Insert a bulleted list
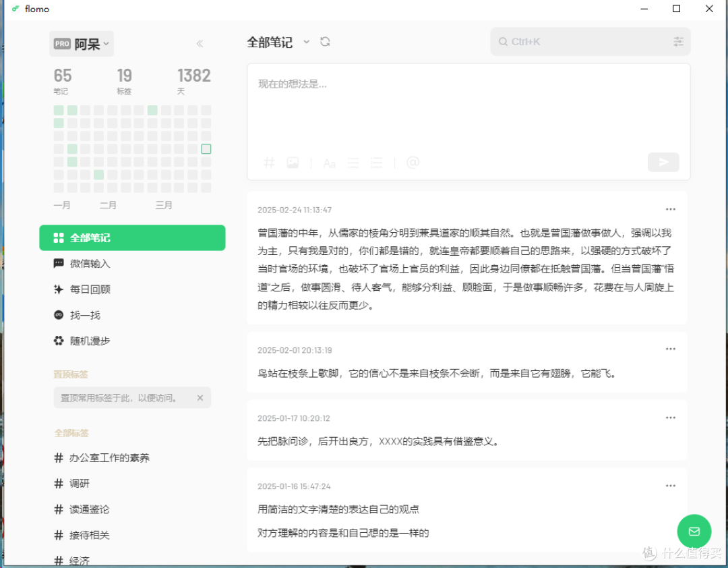 [353, 163]
